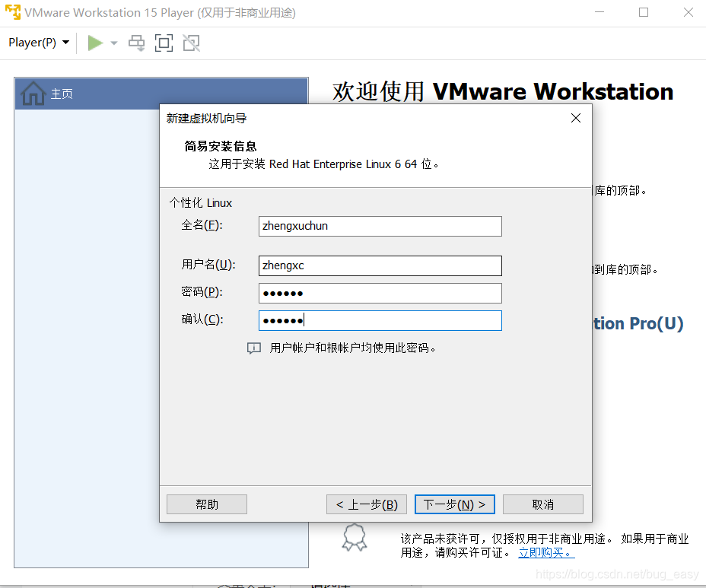Viewport: 706px width, 588px height.
Task: Click the info icon beside the password note
Action: point(254,348)
